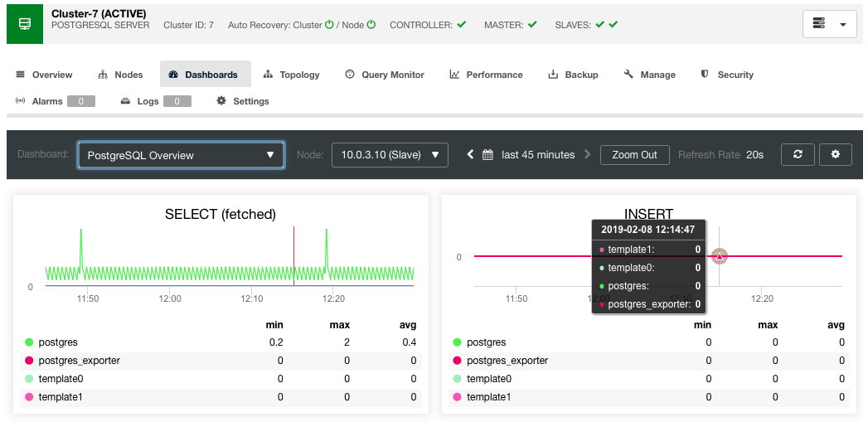Click the dashboard refresh button
Viewport: 868px width, 422px height.
798,154
